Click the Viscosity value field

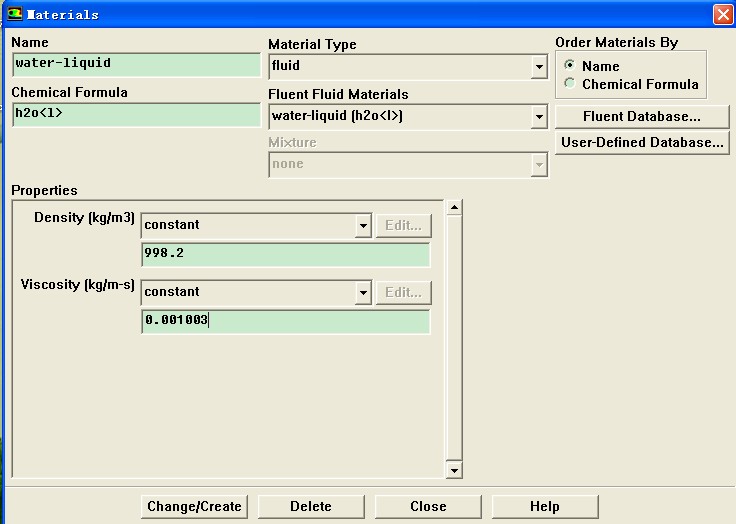click(285, 322)
